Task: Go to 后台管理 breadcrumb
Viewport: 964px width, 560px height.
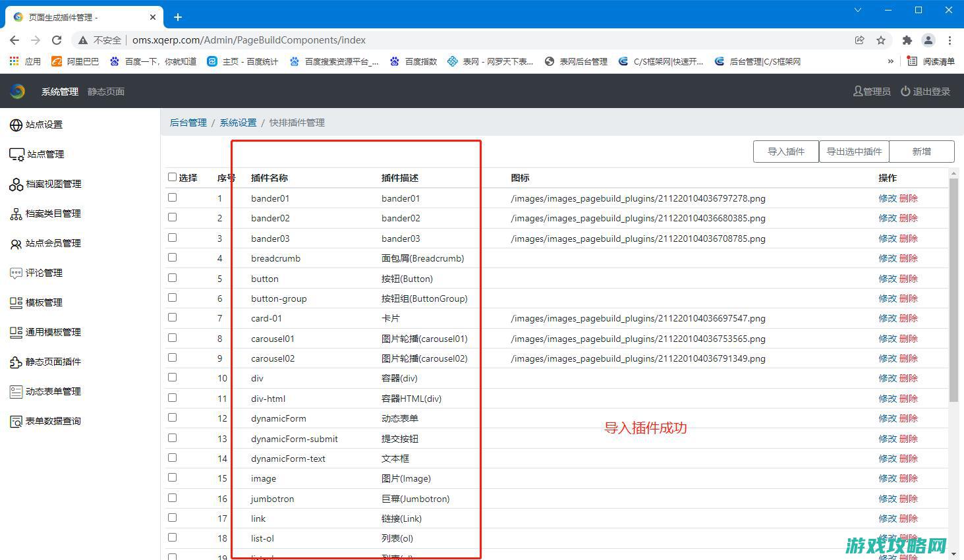Action: coord(188,123)
